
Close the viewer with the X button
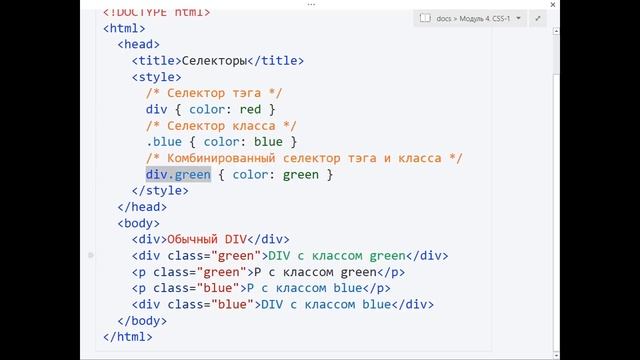tap(553, 5)
